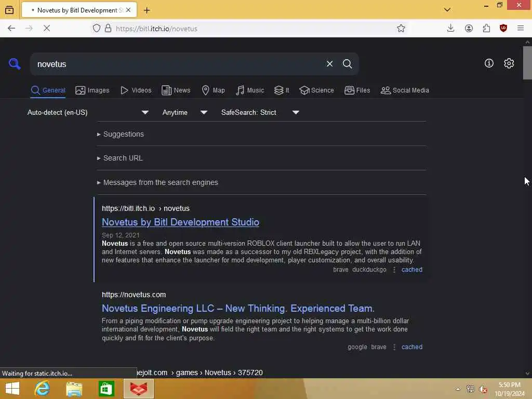532x399 pixels.
Task: Clear the search query with X
Action: [329, 64]
